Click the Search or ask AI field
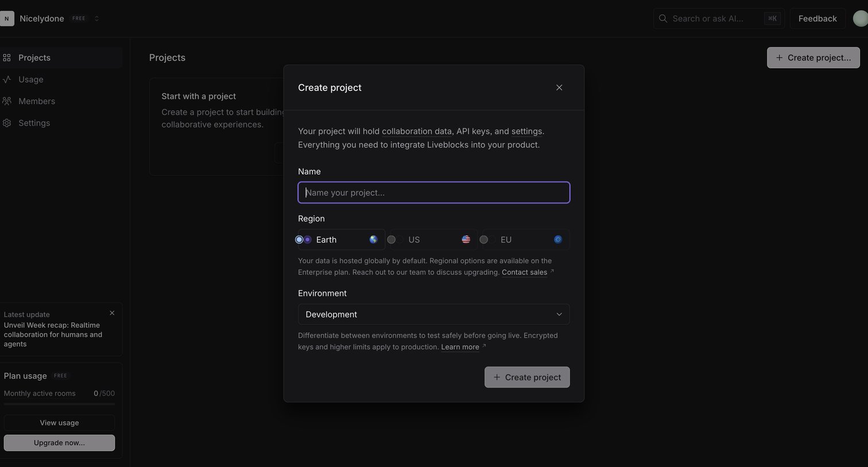The image size is (868, 467). pyautogui.click(x=719, y=18)
